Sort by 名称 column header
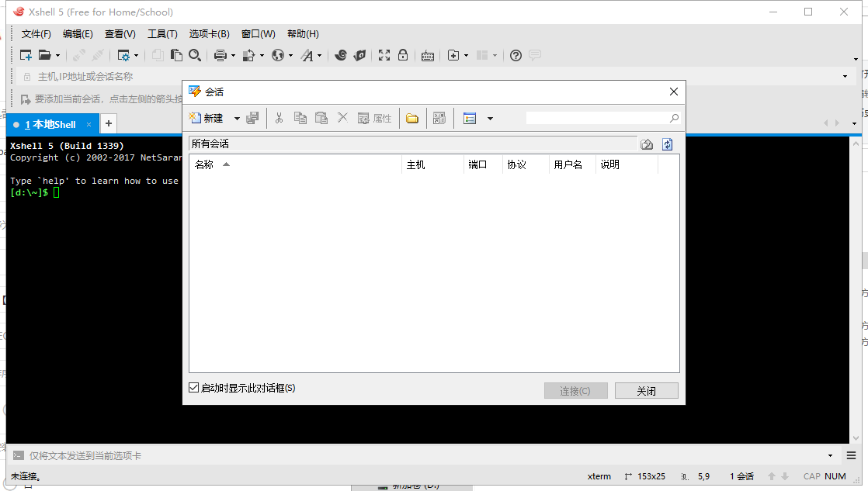Viewport: 868px width, 491px height. pyautogui.click(x=296, y=164)
